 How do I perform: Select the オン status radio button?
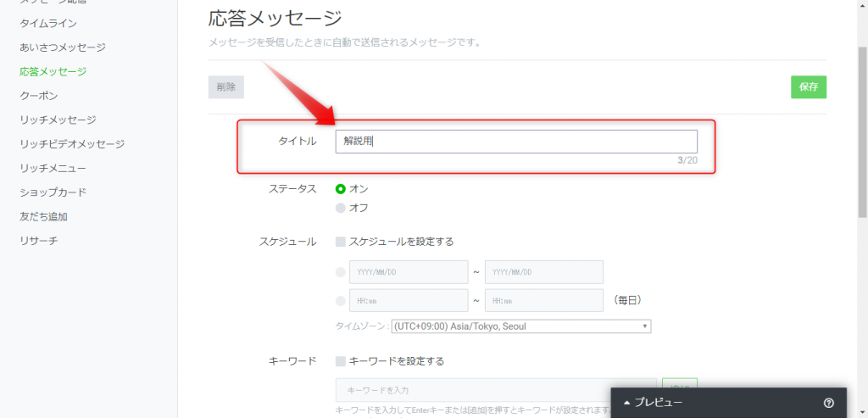tap(341, 189)
